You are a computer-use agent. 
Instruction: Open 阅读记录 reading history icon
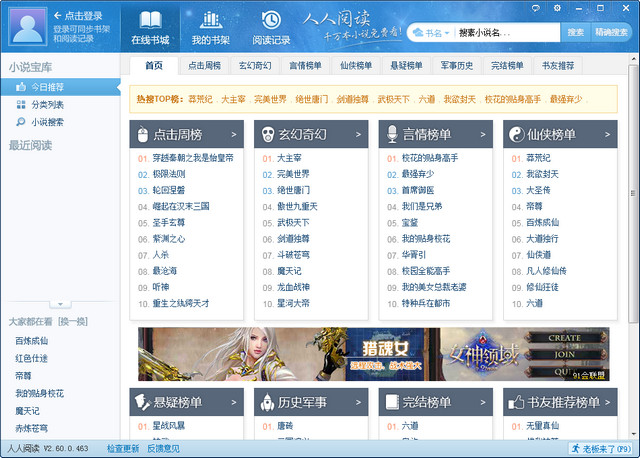coord(271,28)
